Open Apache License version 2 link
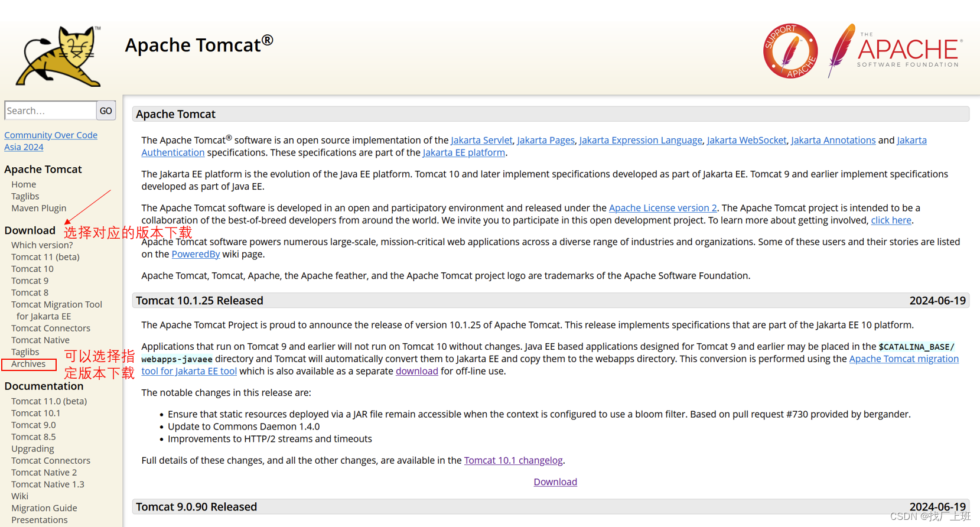980x527 pixels. 663,208
